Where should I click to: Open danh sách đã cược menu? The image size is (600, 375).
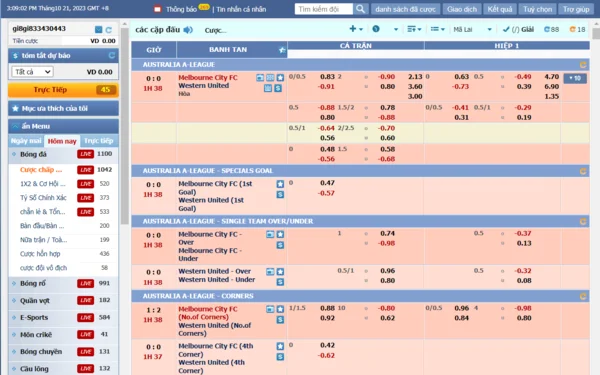(x=405, y=9)
